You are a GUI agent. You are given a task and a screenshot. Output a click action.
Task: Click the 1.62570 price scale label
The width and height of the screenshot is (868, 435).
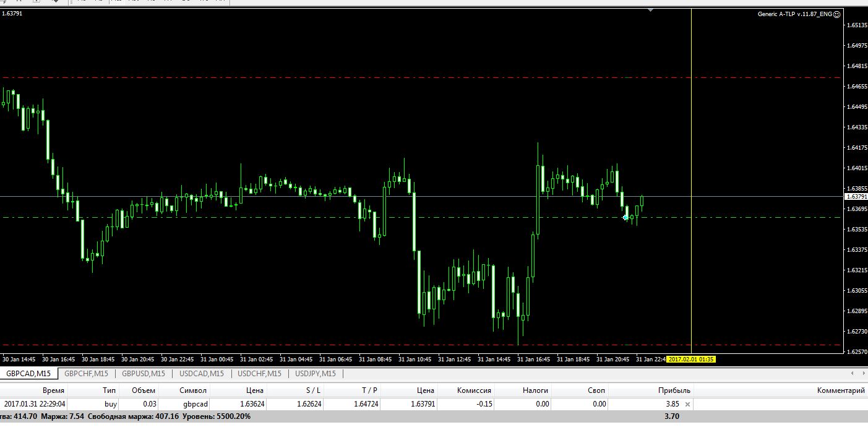pos(856,351)
